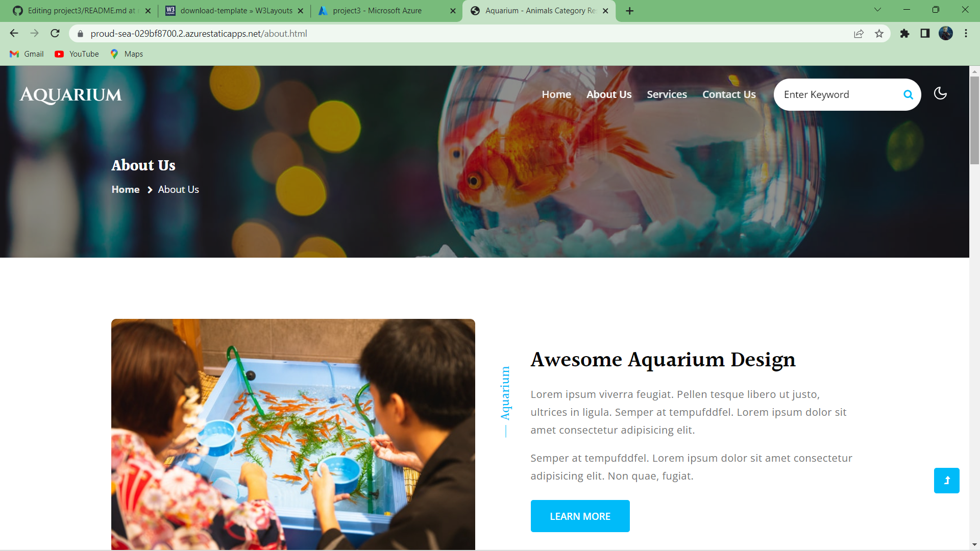Open the Chrome profile avatar
Image resolution: width=980 pixels, height=551 pixels.
(x=945, y=34)
